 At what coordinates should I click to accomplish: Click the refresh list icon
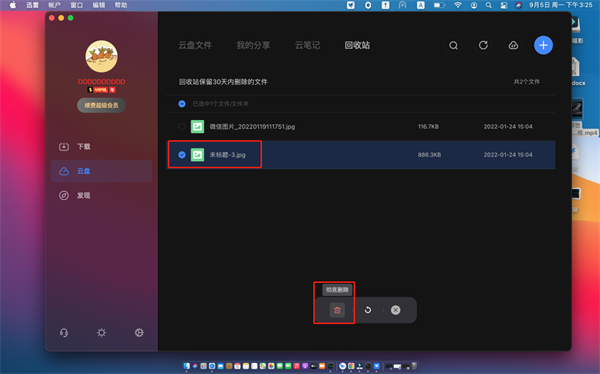pyautogui.click(x=483, y=45)
